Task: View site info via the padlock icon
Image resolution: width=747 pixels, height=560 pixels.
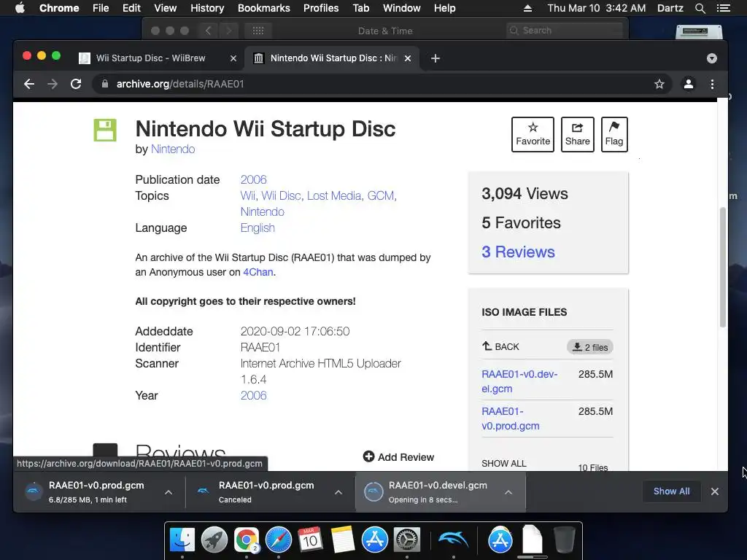Action: (x=105, y=85)
